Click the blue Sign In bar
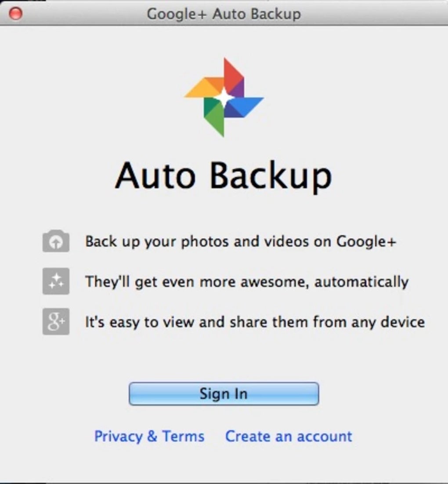448x484 pixels. [224, 393]
